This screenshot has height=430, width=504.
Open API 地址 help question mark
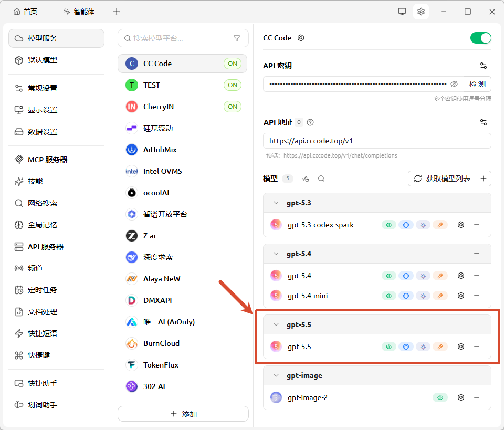[x=310, y=122]
